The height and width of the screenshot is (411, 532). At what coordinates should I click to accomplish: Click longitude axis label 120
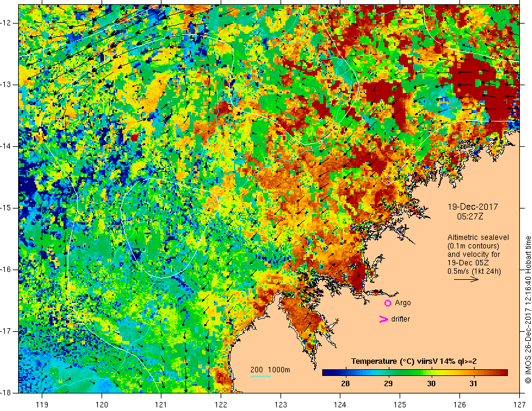(102, 404)
